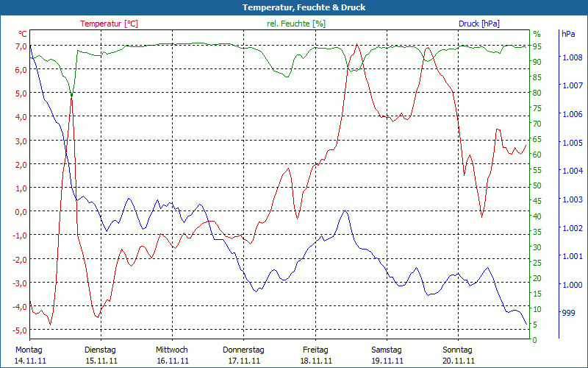Viewport: 588px width, 368px height.
Task: Click the 'Freitag' day label
Action: click(x=315, y=350)
